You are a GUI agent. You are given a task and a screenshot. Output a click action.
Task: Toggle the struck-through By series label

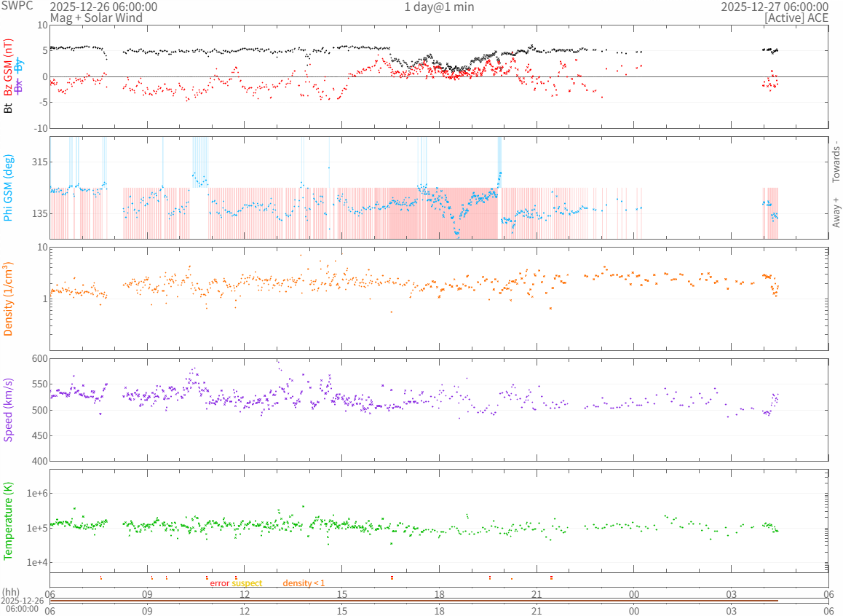[20, 65]
